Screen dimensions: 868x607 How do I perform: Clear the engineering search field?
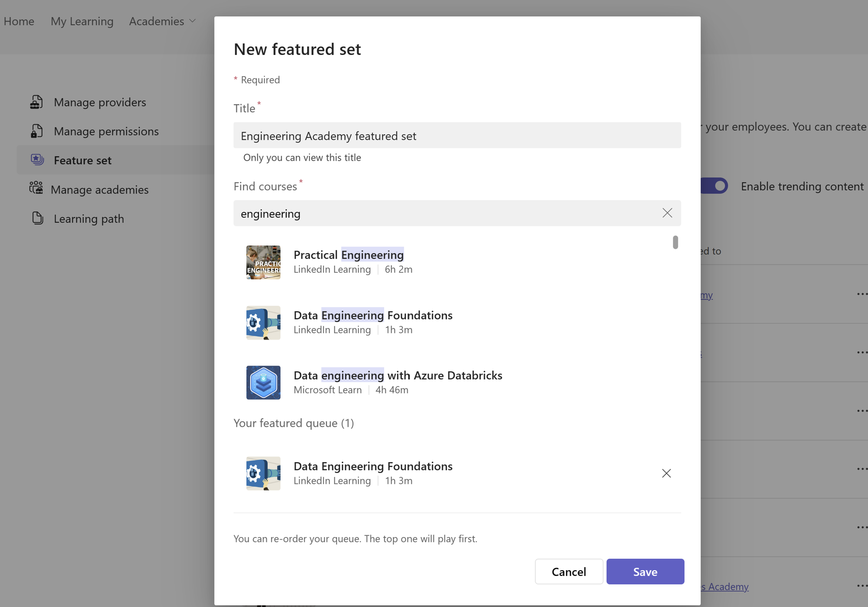tap(665, 213)
